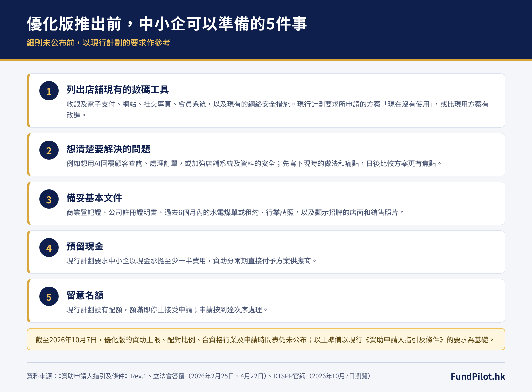The width and height of the screenshot is (532, 392).
Task: Click the number 3 circle badge
Action: coord(49,199)
